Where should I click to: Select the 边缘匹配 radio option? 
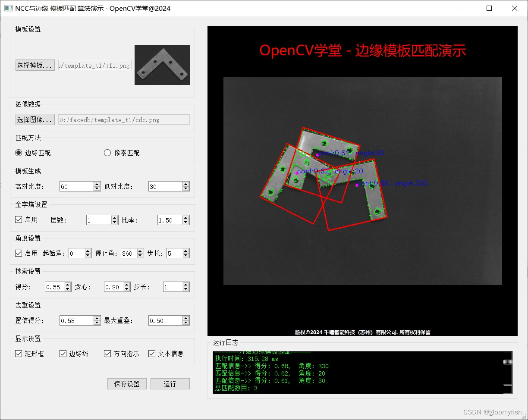18,153
